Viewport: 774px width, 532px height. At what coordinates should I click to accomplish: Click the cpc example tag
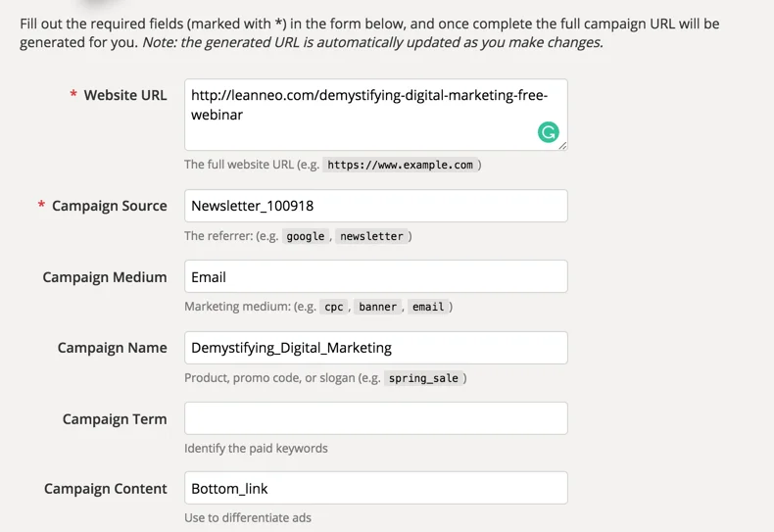point(334,307)
